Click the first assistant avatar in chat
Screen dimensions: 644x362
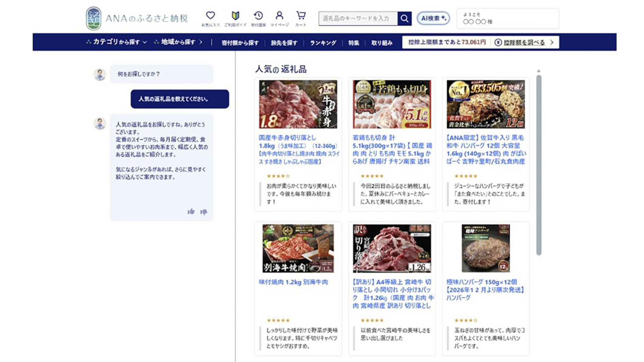pyautogui.click(x=100, y=74)
